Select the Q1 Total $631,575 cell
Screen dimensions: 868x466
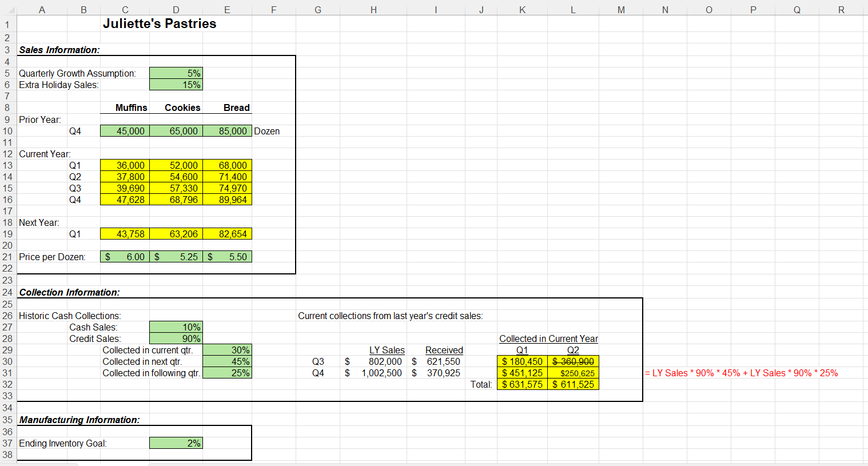click(522, 384)
